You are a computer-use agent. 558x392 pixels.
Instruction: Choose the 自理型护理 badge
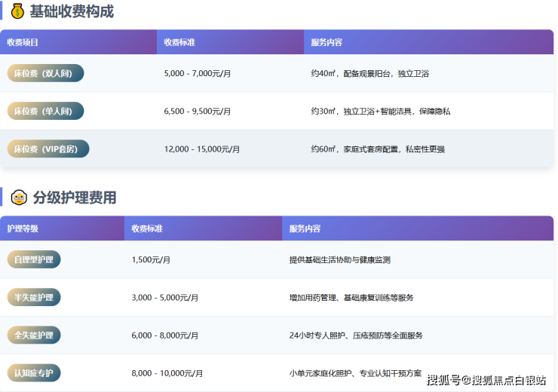(x=34, y=259)
